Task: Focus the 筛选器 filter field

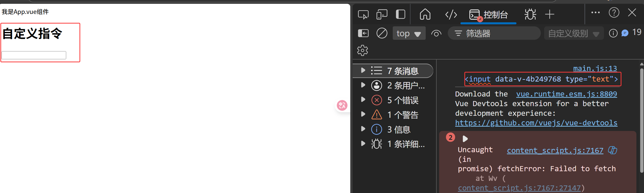Action: [x=494, y=33]
